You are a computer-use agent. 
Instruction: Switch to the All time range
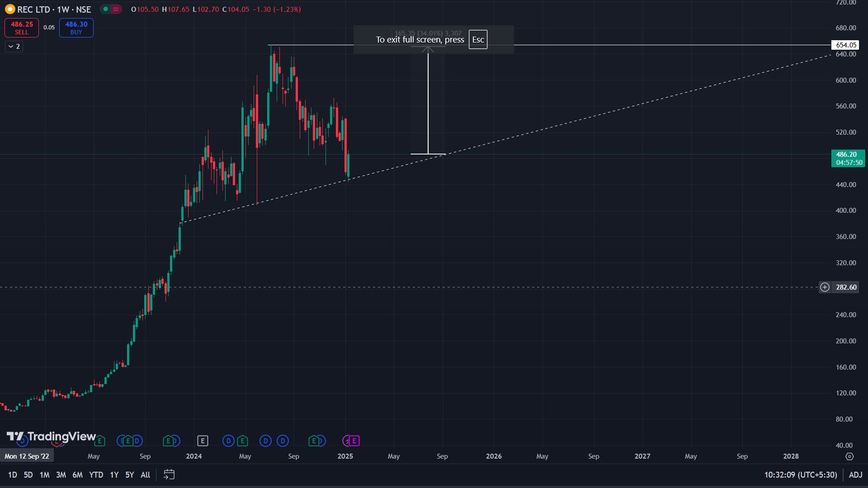(x=145, y=474)
